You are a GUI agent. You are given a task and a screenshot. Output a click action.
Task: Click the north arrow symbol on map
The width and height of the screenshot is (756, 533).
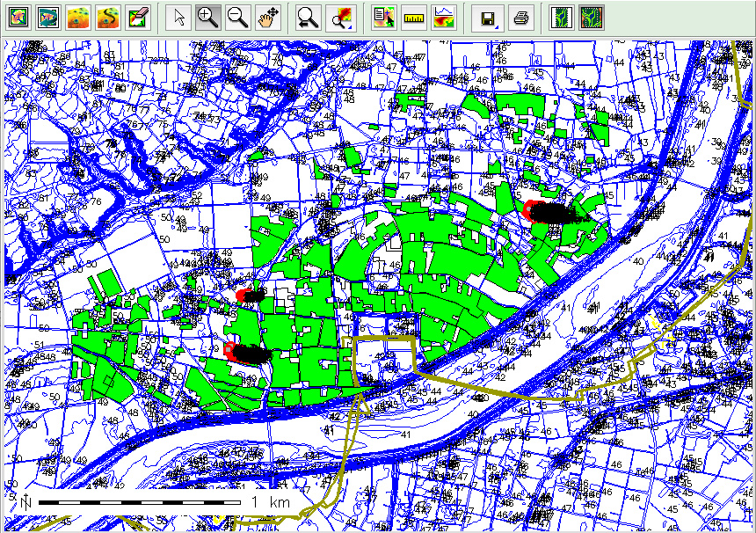point(25,502)
